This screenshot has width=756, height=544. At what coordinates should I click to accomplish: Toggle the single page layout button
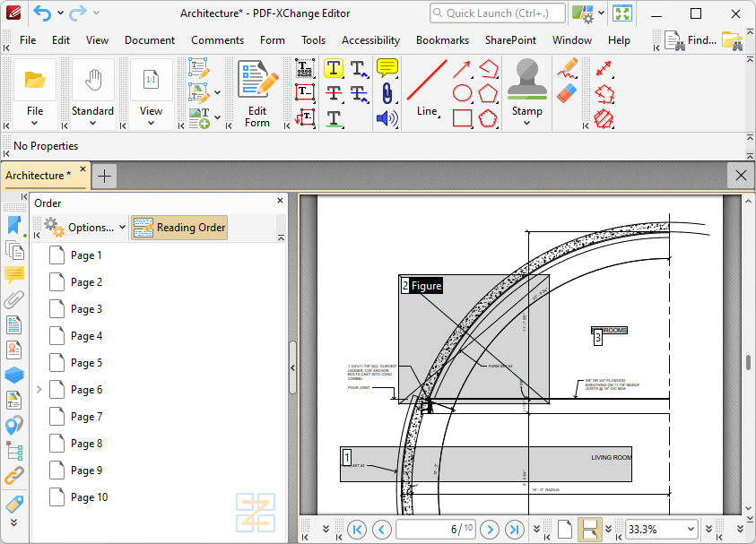click(x=565, y=529)
